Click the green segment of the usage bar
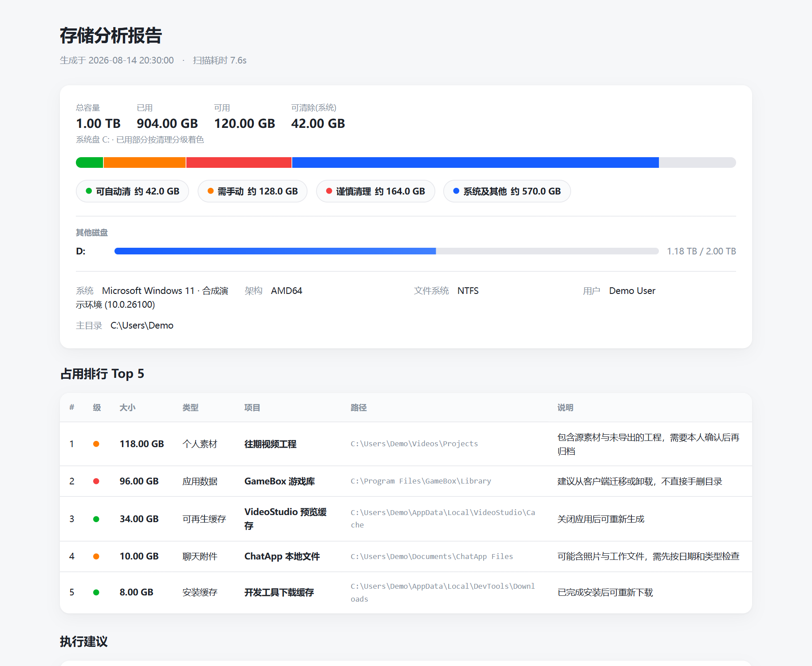 click(x=90, y=163)
